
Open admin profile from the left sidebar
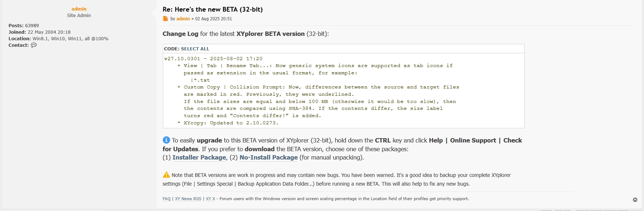point(79,9)
